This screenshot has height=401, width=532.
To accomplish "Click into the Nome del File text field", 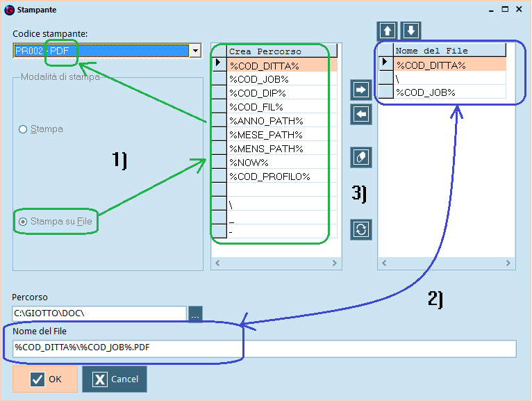I will (265, 348).
